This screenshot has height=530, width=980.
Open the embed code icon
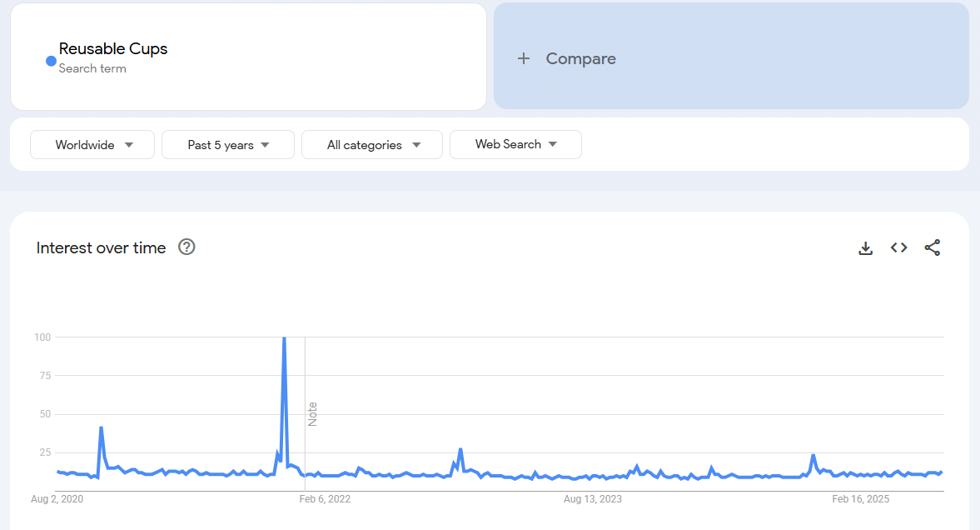(x=899, y=247)
